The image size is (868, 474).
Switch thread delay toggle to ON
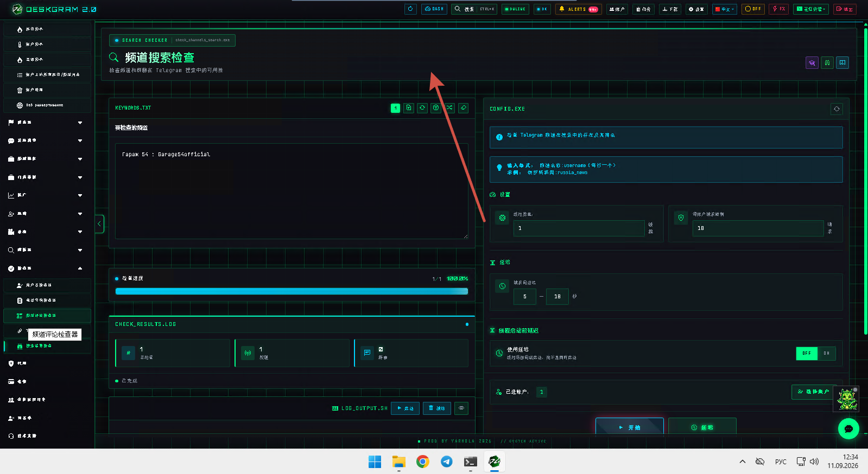pos(826,353)
